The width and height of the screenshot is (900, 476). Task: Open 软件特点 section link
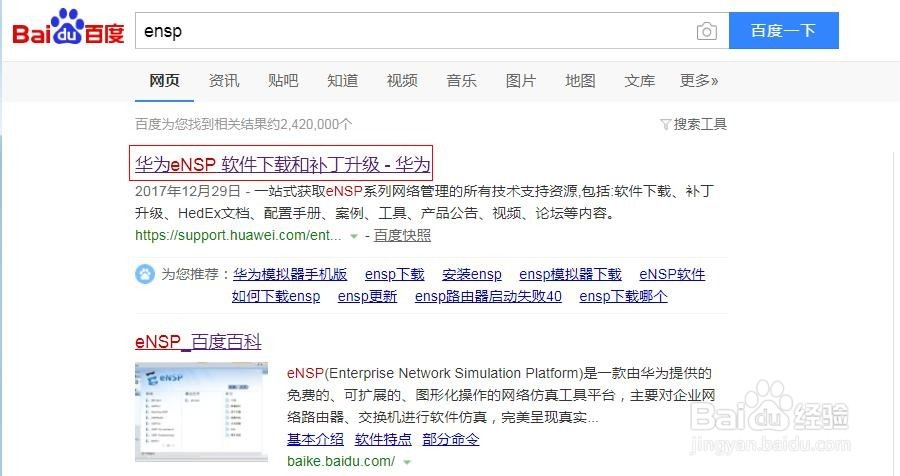[383, 439]
